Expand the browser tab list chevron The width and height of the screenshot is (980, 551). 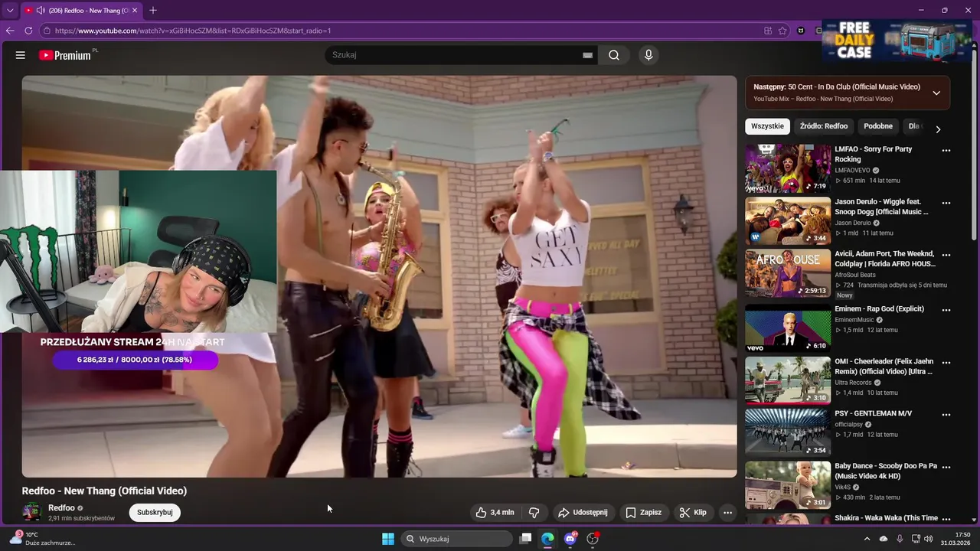pyautogui.click(x=10, y=11)
